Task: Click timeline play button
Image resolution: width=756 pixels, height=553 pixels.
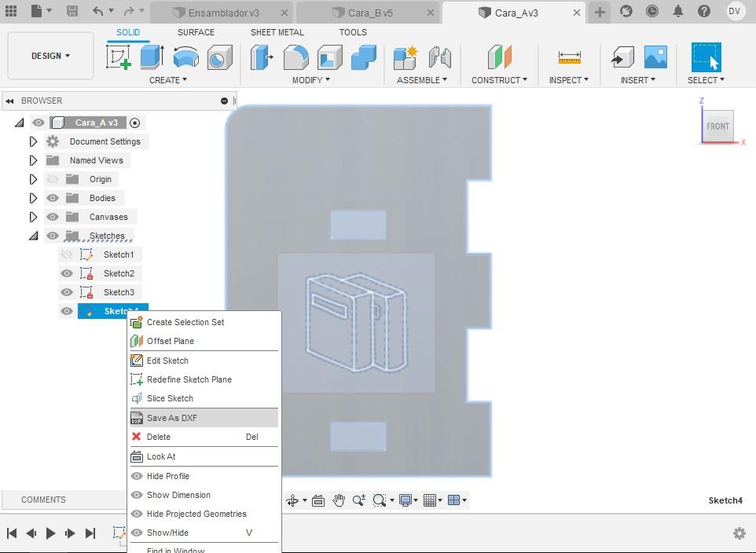Action: pyautogui.click(x=50, y=533)
